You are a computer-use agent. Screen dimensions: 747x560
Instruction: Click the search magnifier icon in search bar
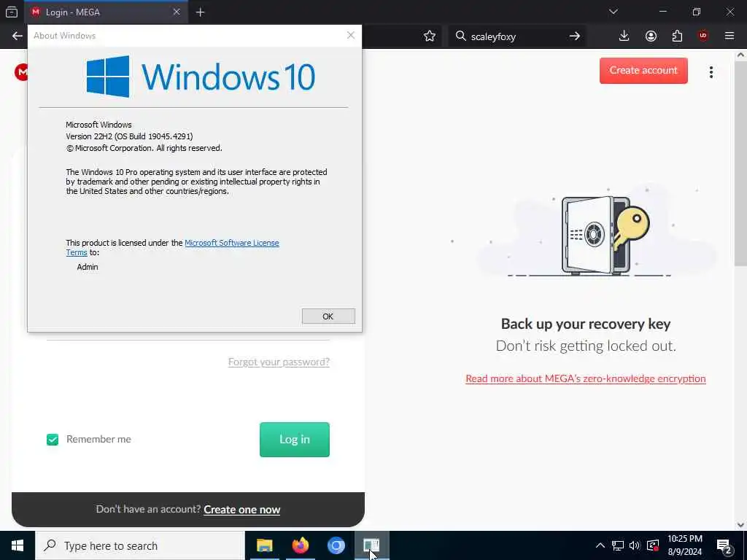click(460, 36)
